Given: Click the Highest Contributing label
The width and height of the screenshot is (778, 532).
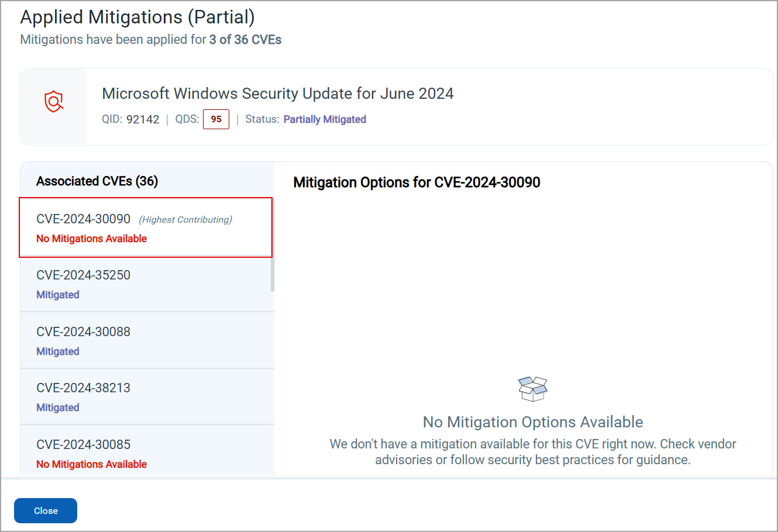Looking at the screenshot, I should coord(185,220).
